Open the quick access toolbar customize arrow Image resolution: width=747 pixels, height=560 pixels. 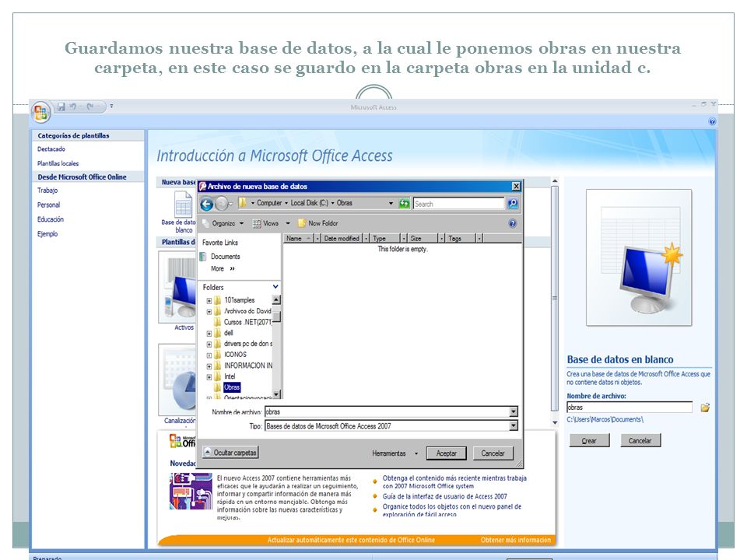coord(111,107)
